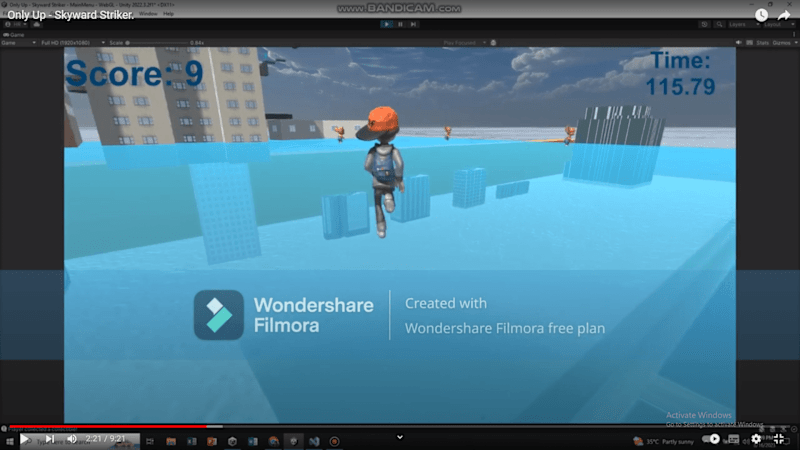Click Unity Play button in recorded editor
This screenshot has width=800, height=450.
[386, 24]
